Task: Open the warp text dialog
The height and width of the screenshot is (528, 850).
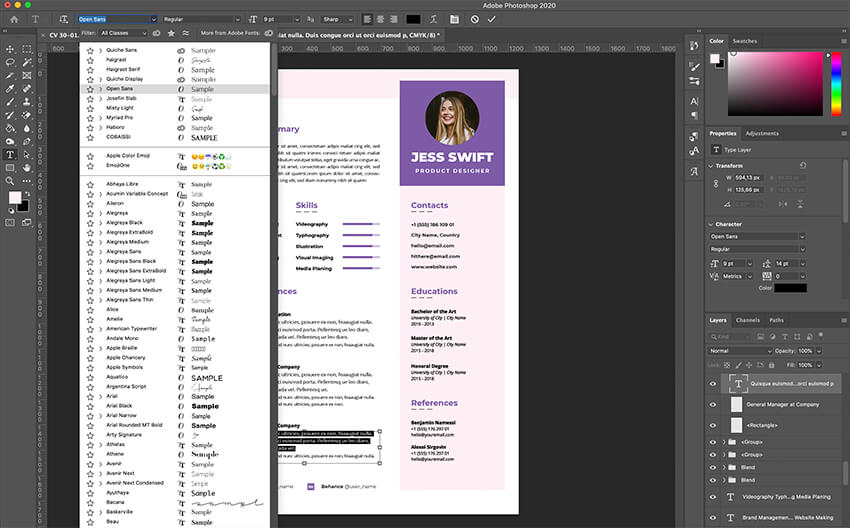Action: pos(433,20)
